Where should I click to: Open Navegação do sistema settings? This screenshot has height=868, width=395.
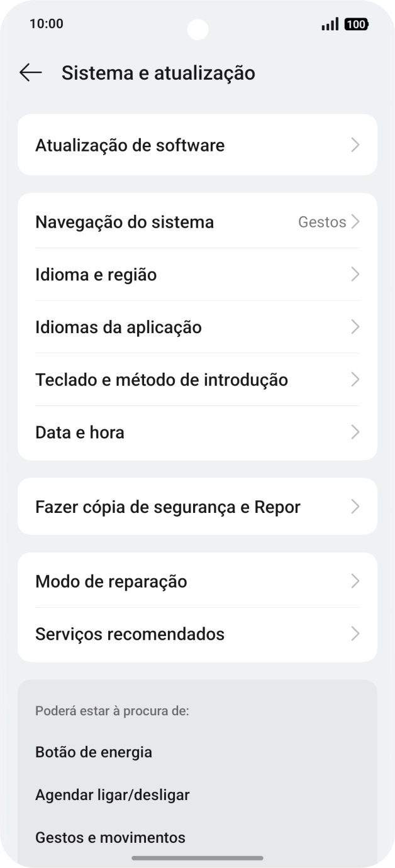coord(125,222)
